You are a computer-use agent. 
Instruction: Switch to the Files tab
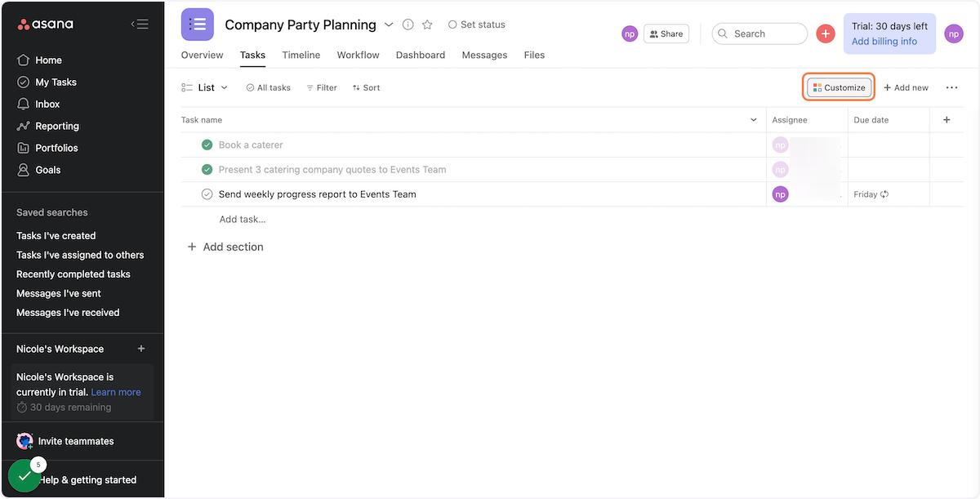534,55
